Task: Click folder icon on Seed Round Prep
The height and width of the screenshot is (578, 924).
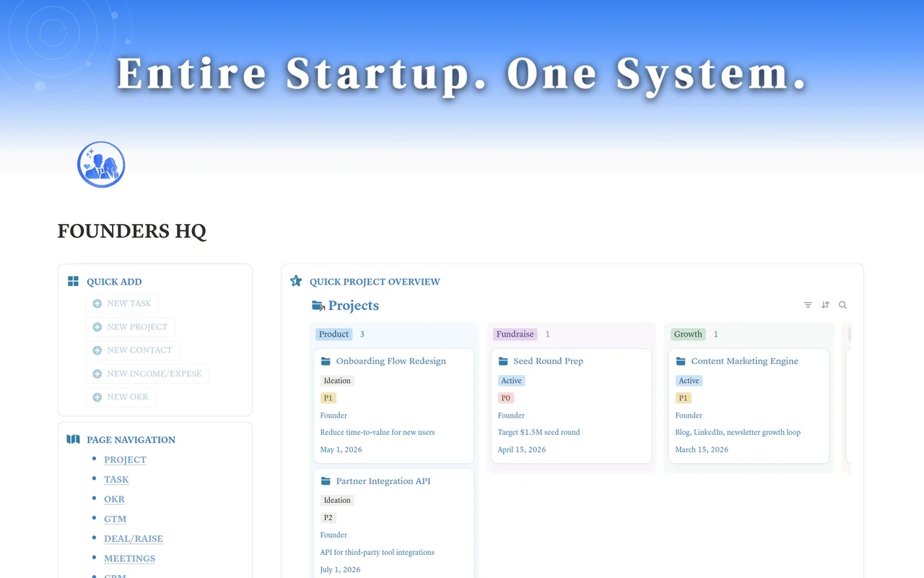Action: 503,361
